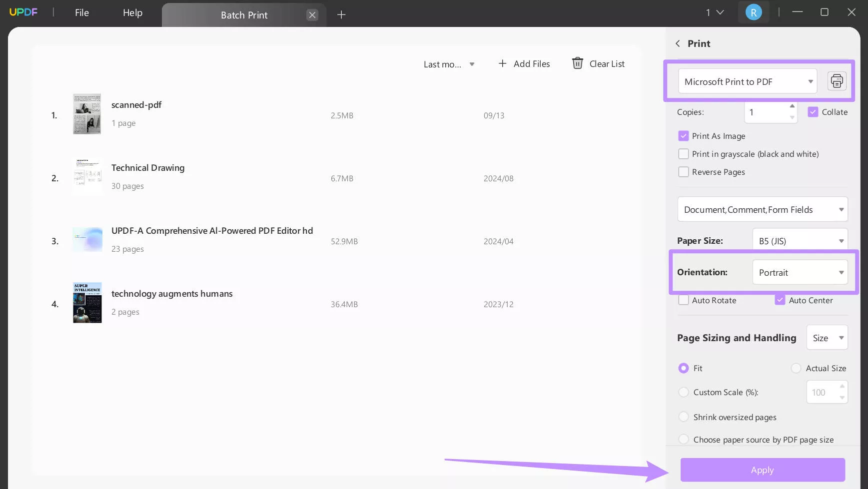Select technology augments humans file name
Screen dimensions: 868x489
[x=172, y=294]
